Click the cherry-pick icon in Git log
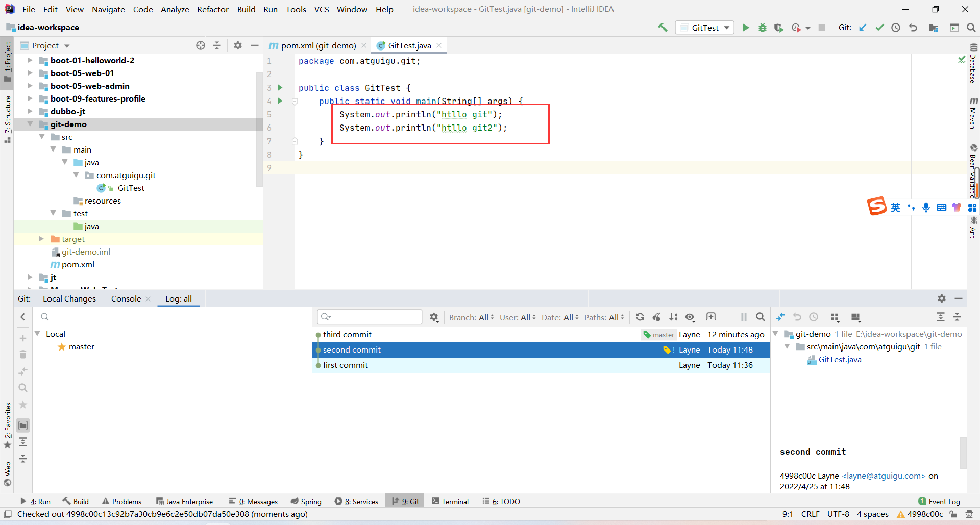980x525 pixels. [x=657, y=317]
